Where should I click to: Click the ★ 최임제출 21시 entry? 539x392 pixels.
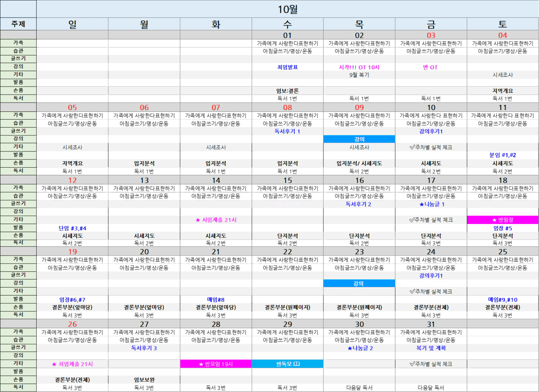point(72,364)
